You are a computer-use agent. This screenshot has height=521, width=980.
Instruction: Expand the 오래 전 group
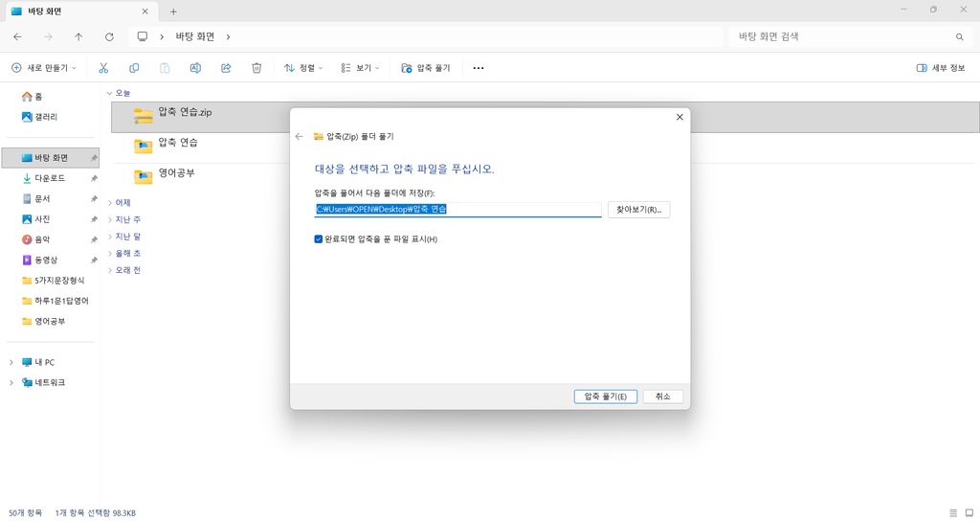[110, 270]
